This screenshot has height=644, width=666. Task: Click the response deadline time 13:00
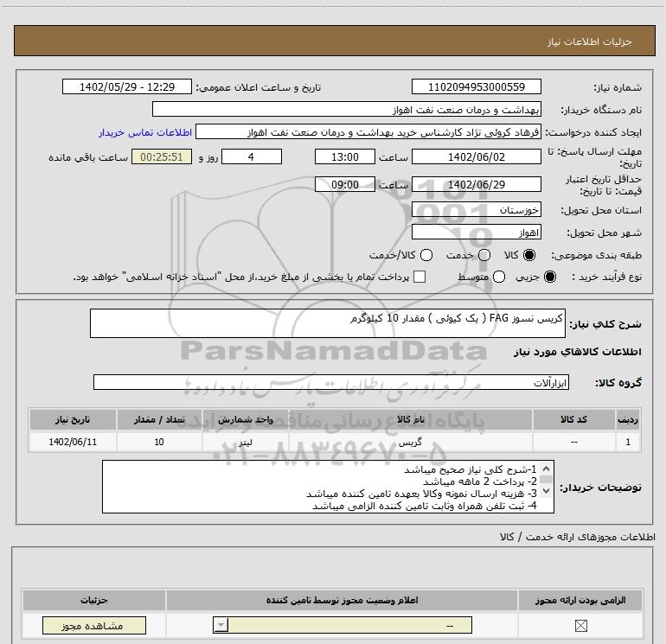coord(345,157)
